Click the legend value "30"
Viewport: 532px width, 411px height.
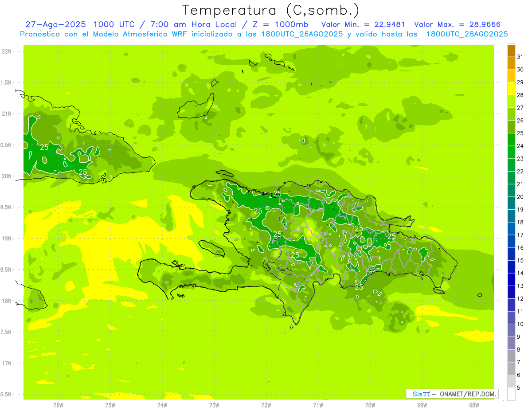coord(520,70)
